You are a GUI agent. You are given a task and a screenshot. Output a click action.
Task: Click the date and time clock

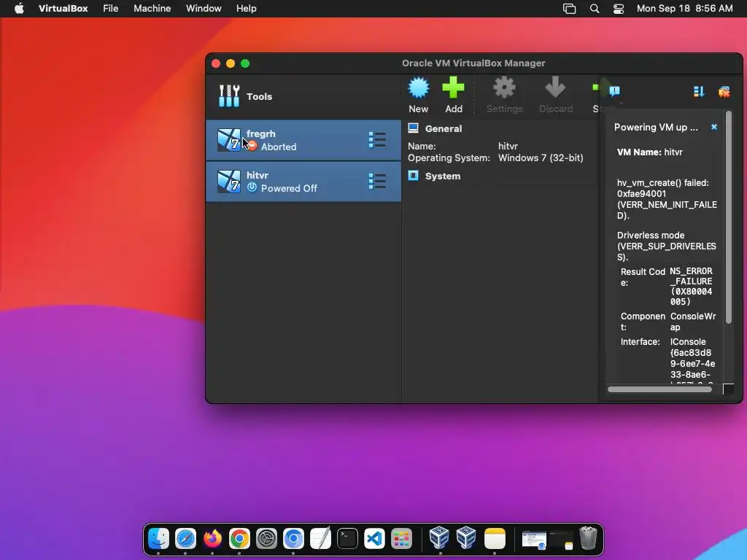coord(684,9)
